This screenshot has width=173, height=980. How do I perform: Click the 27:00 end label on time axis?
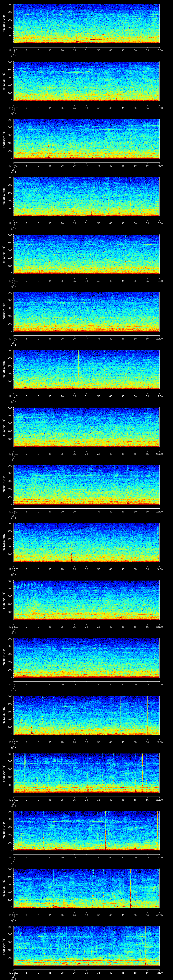pos(160,742)
